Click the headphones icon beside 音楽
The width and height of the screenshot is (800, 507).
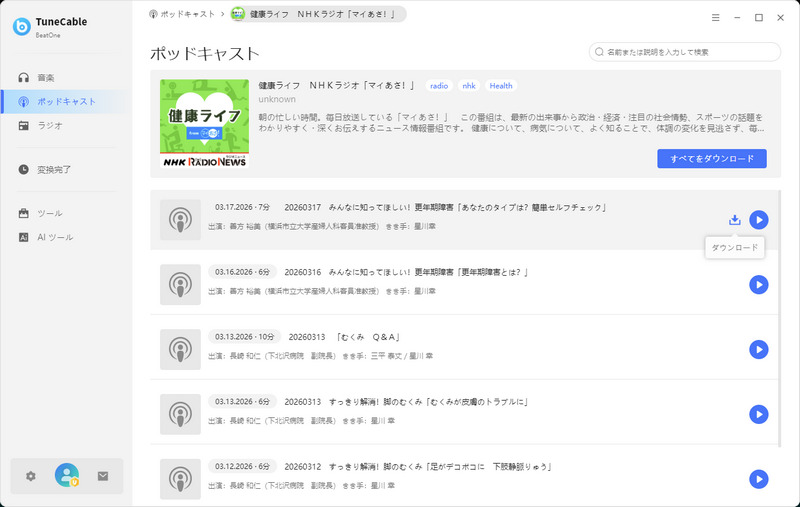(x=23, y=78)
